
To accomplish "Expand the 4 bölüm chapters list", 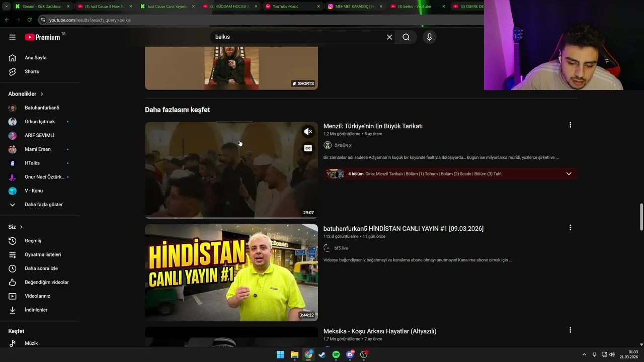I will pyautogui.click(x=569, y=174).
